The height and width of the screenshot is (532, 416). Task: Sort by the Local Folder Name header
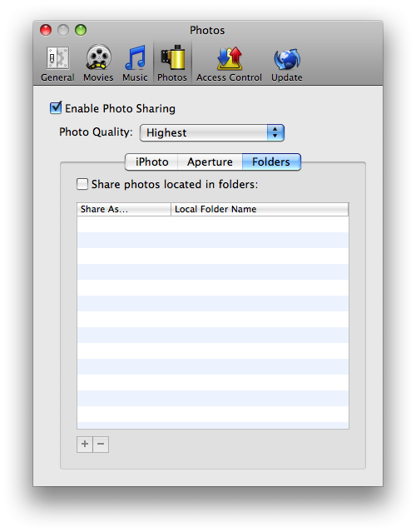(x=260, y=209)
